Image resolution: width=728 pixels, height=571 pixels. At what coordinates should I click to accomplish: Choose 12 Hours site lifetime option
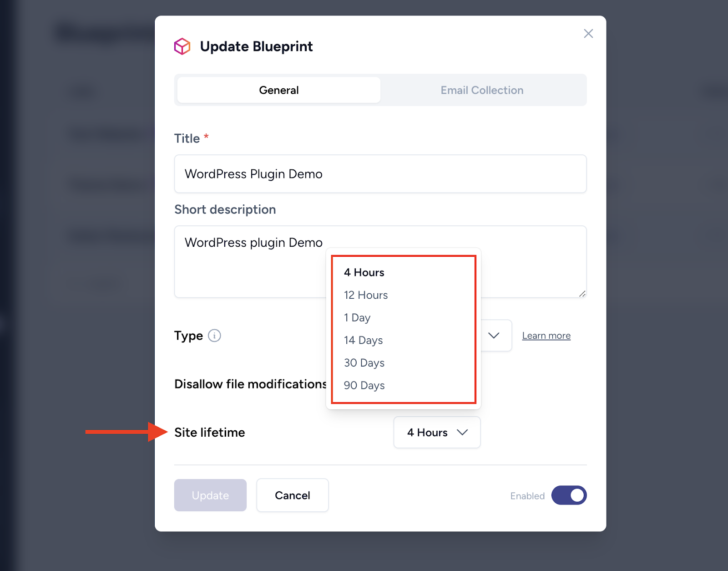click(366, 295)
